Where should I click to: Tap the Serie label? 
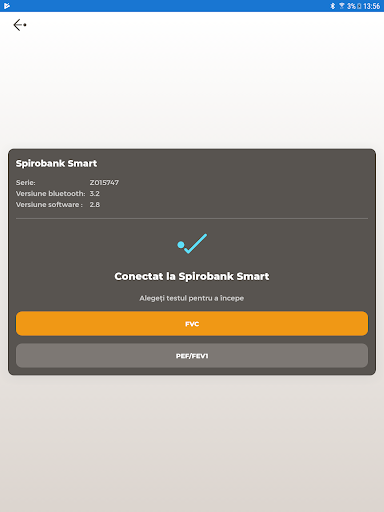click(26, 183)
